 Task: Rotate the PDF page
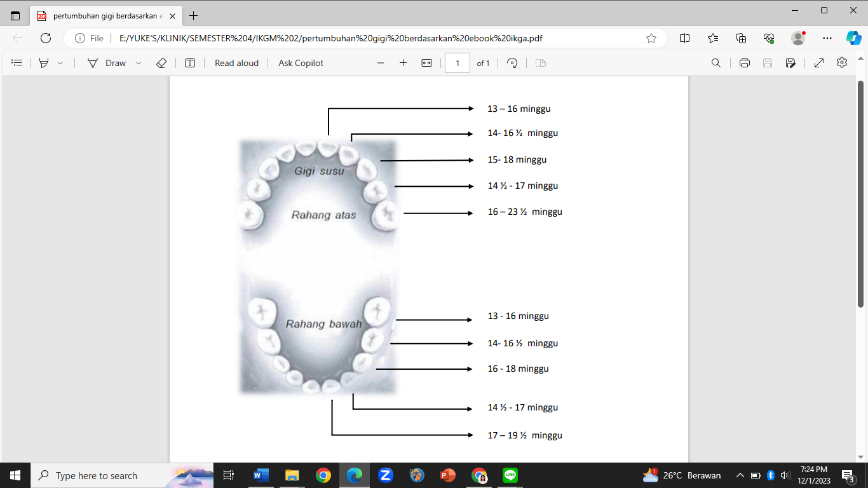coord(512,63)
